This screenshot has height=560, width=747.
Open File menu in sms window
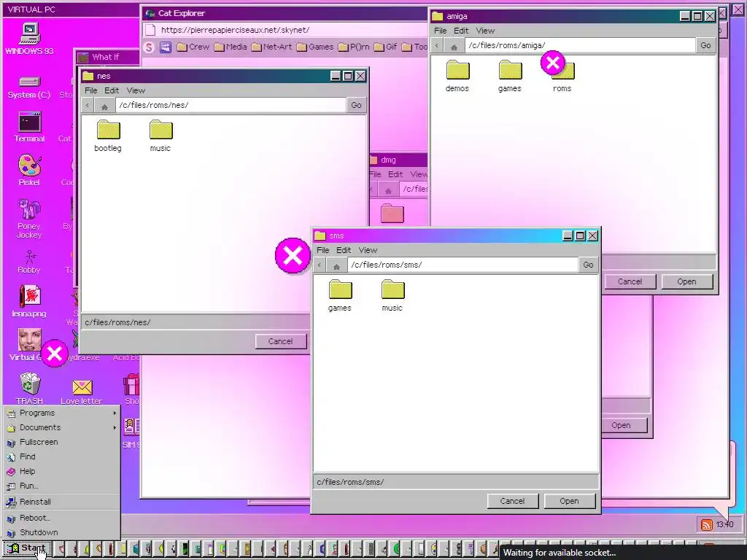(323, 251)
